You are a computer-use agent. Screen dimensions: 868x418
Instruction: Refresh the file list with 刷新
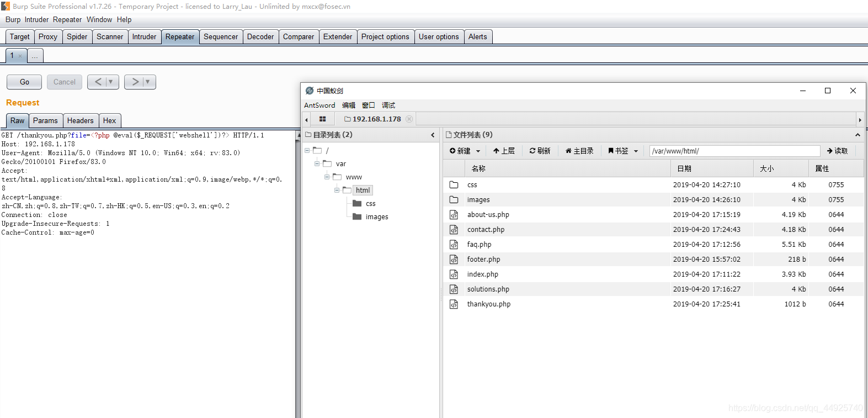point(540,151)
